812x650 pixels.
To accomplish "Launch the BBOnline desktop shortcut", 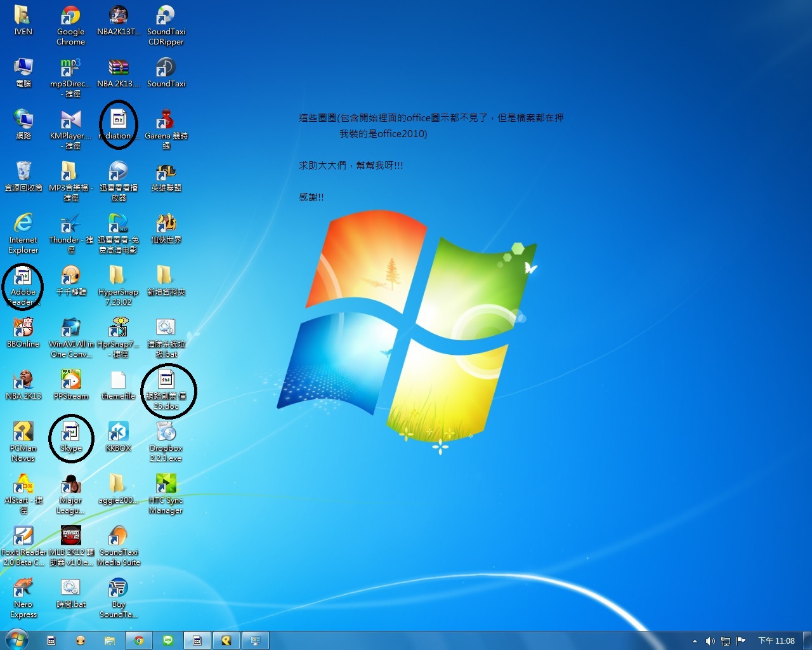I will 23,333.
